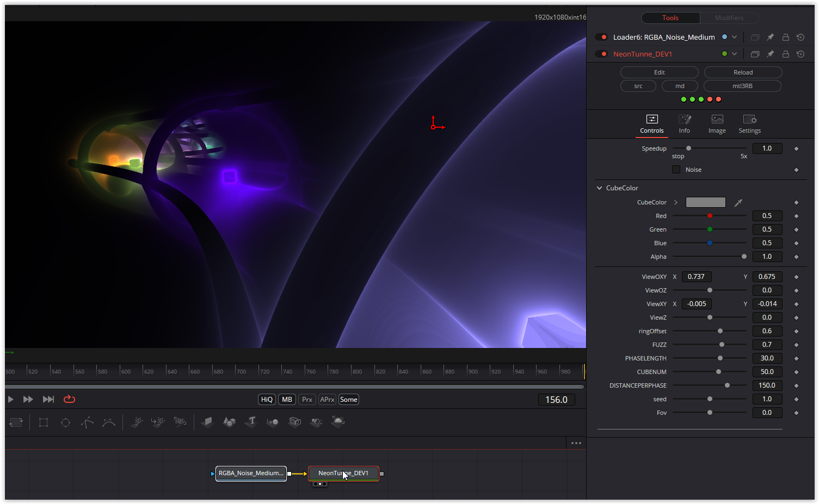The image size is (819, 504).
Task: Open the Info tab
Action: coord(685,125)
